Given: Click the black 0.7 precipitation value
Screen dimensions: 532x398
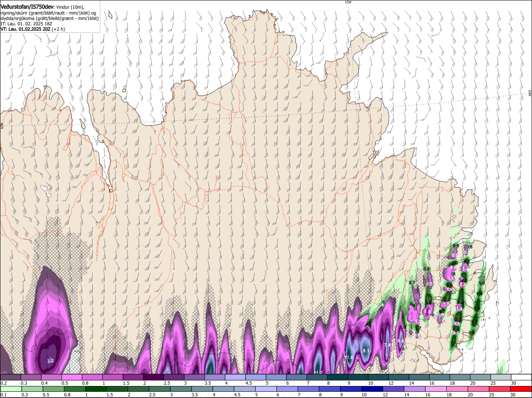Looking at the screenshot, I should 412,283.
